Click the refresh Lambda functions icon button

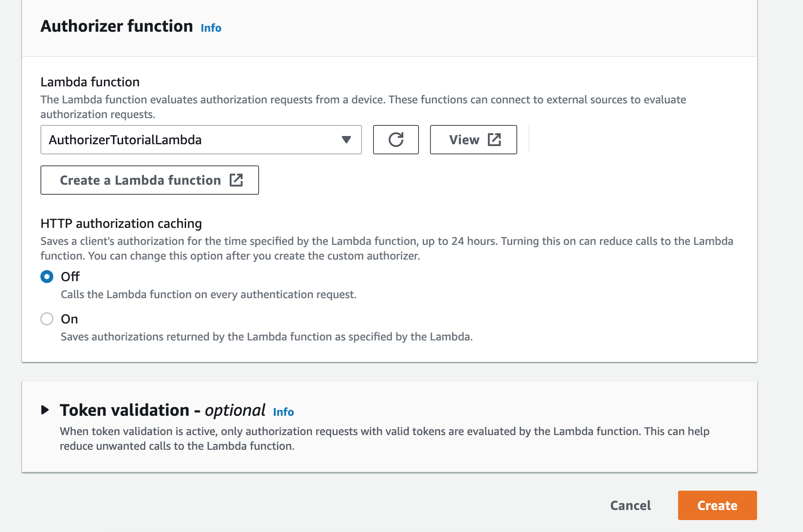(396, 140)
